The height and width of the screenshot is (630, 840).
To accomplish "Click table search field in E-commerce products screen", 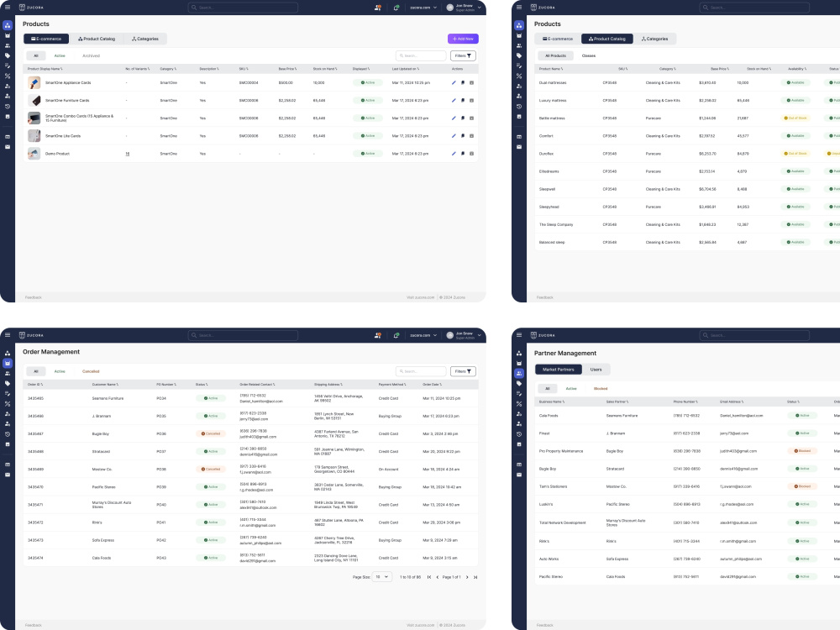I will 421,55.
